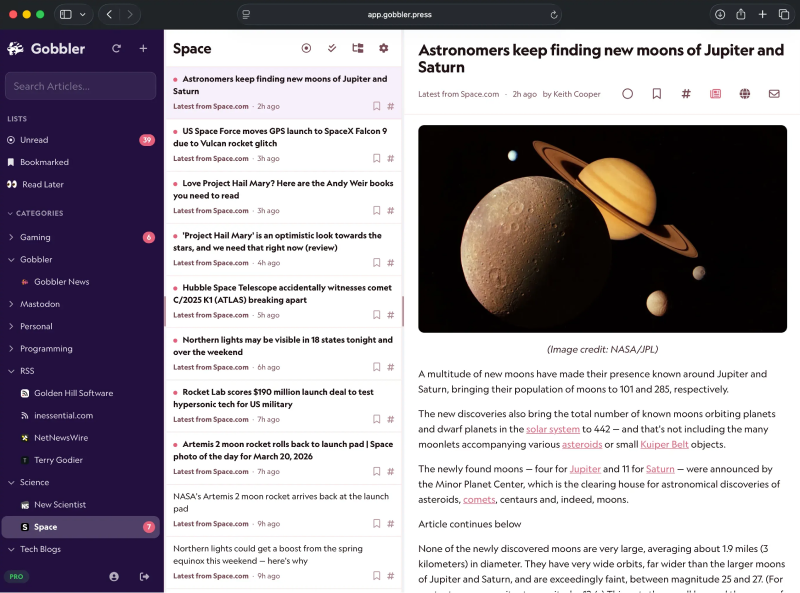Click the Saturn and moons article image
The height and width of the screenshot is (593, 800).
point(602,229)
